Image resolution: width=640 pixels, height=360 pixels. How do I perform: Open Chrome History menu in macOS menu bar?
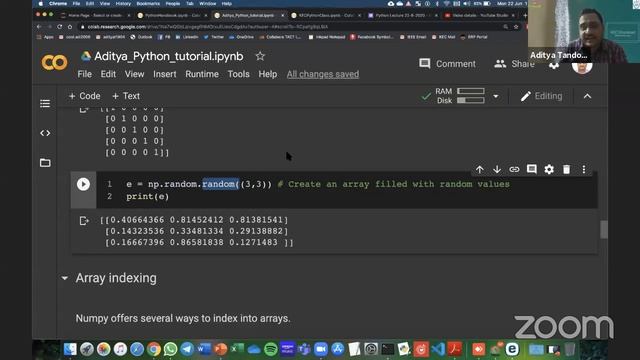click(x=123, y=4)
